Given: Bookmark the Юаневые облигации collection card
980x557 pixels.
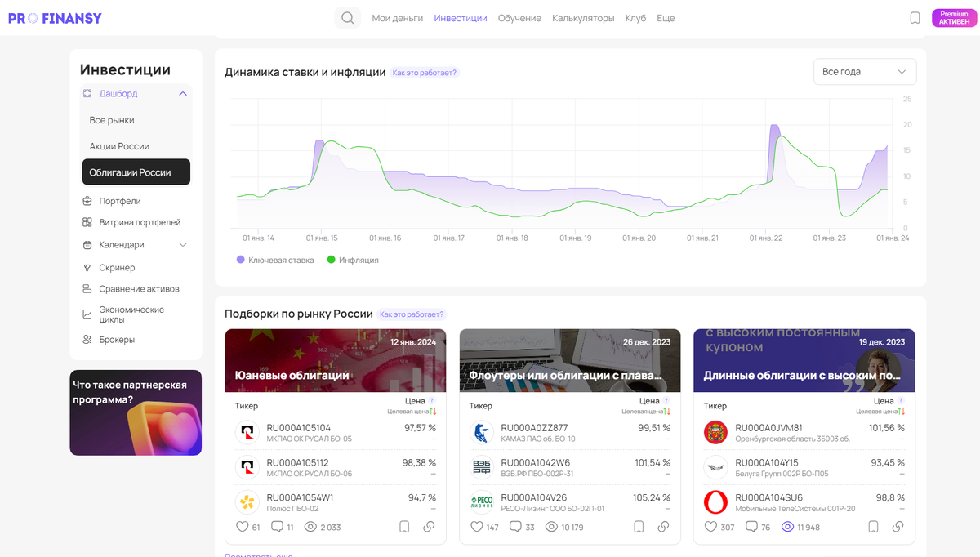Looking at the screenshot, I should (404, 527).
